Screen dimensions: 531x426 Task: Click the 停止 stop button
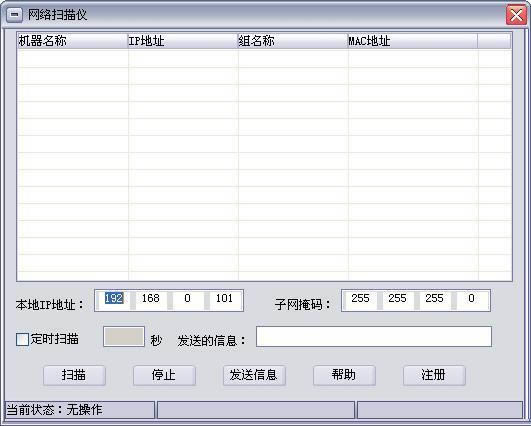[164, 375]
